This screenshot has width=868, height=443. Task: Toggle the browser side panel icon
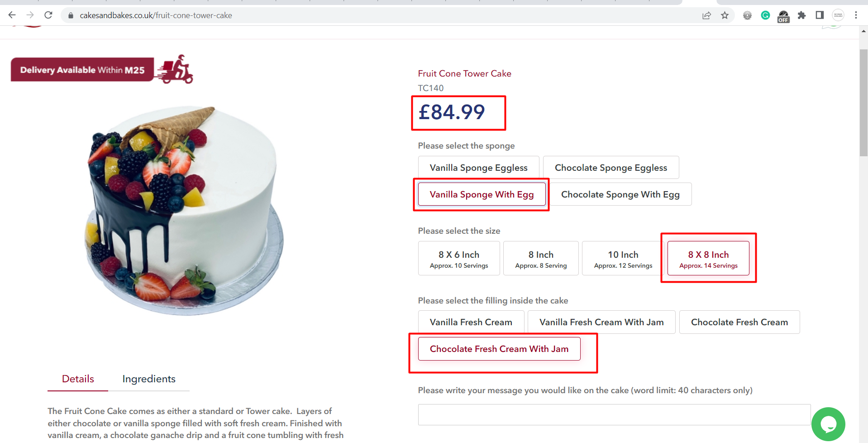pyautogui.click(x=820, y=15)
